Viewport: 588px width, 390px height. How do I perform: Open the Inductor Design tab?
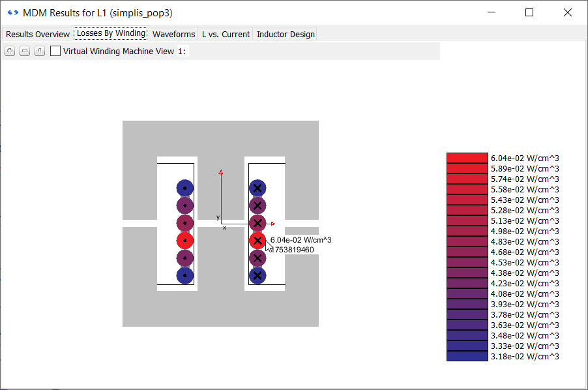(286, 34)
